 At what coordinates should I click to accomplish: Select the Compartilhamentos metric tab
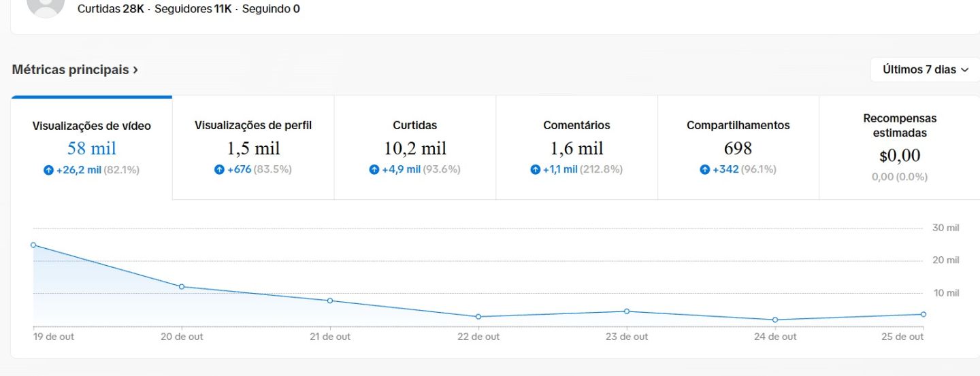point(738,148)
